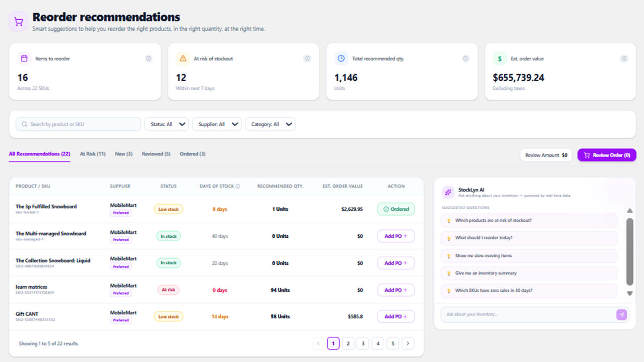Click the Search by product or SKU field

click(x=78, y=124)
